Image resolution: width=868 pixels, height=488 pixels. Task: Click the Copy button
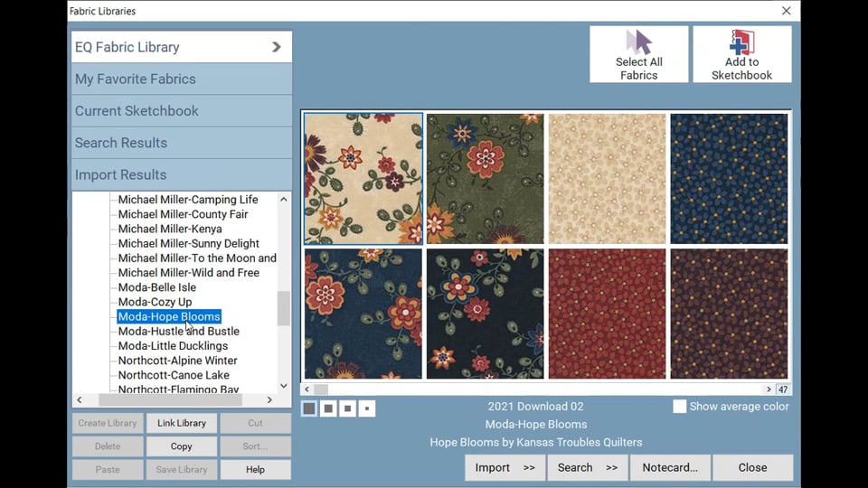pyautogui.click(x=182, y=446)
